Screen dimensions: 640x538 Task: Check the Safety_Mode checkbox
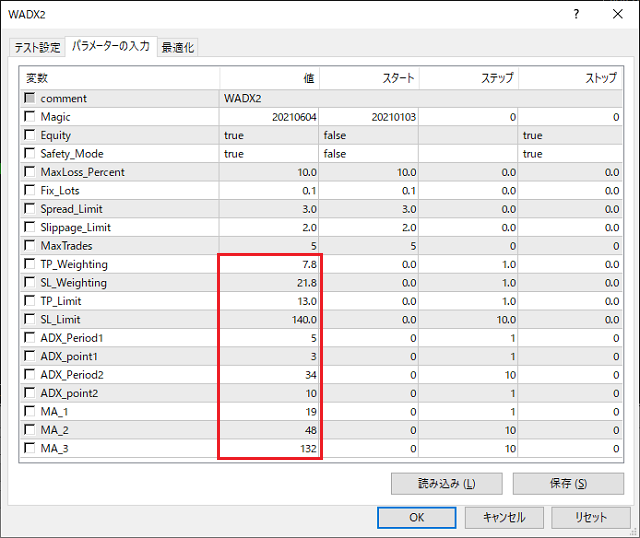(x=30, y=153)
